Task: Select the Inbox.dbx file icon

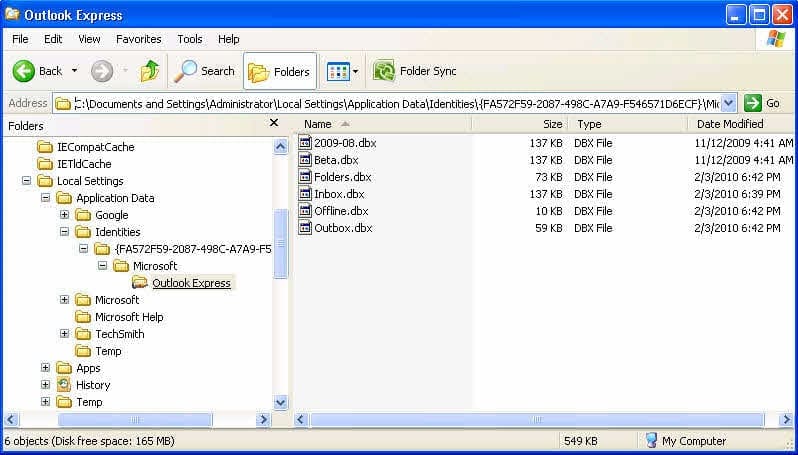Action: coord(305,193)
